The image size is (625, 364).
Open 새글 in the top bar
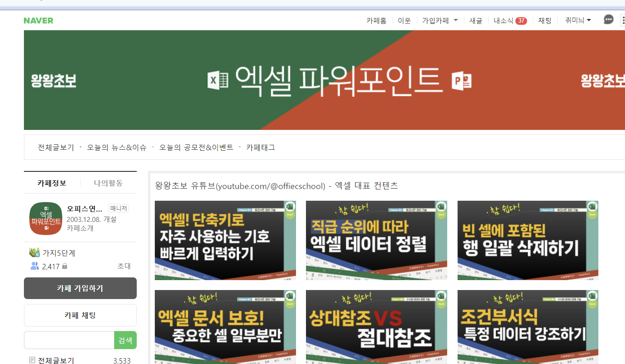click(476, 20)
